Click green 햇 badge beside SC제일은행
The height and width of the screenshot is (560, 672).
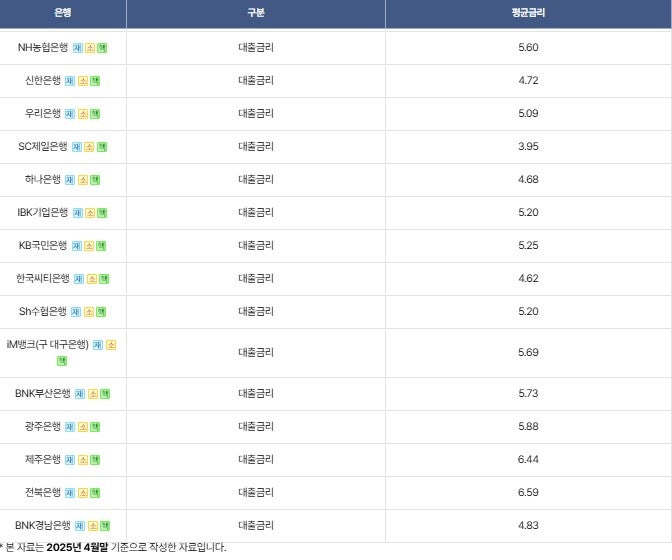(x=102, y=147)
